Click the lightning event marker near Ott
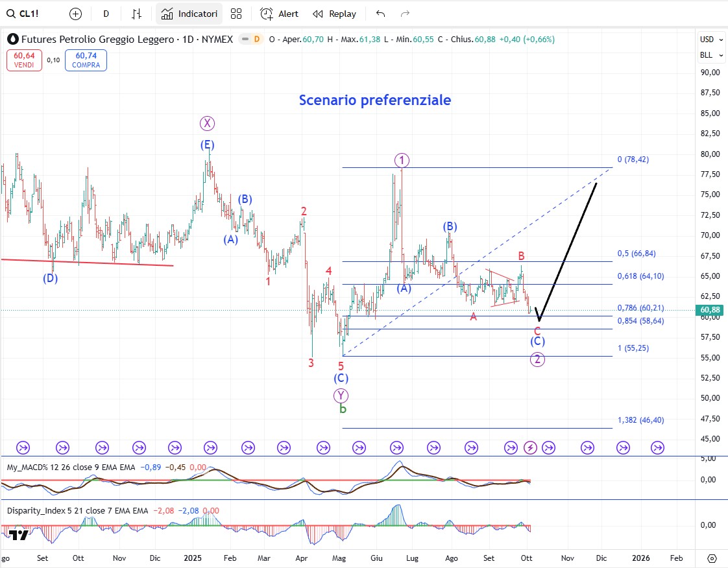The image size is (728, 568). click(530, 448)
